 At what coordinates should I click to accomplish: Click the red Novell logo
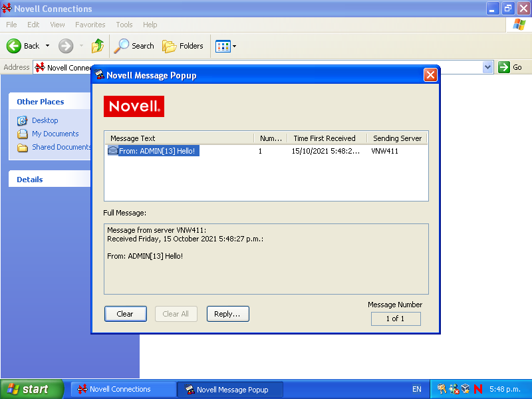coord(134,106)
